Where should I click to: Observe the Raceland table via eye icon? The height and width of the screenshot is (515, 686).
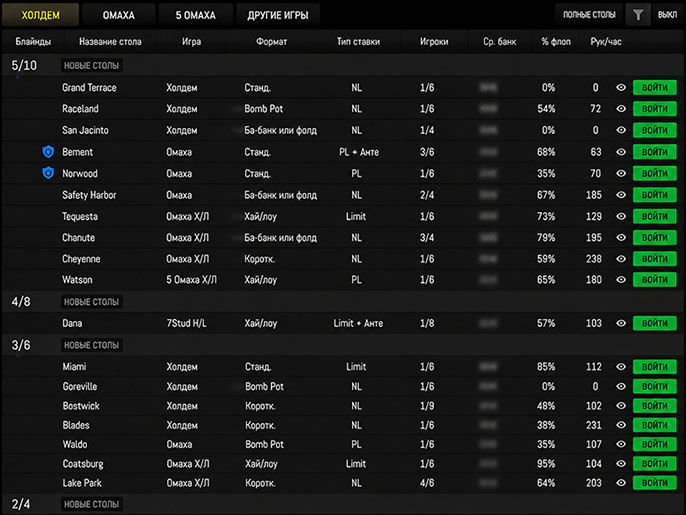click(621, 109)
